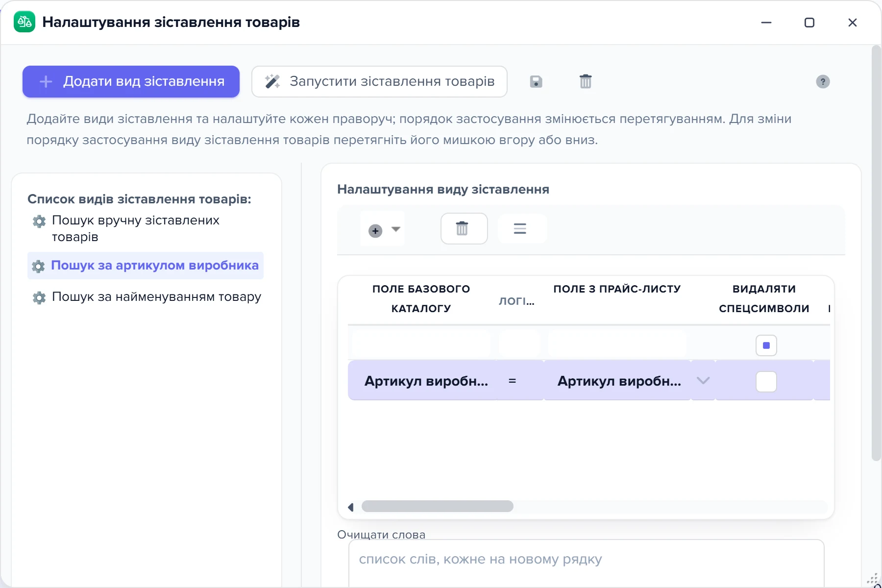Image resolution: width=882 pixels, height=588 pixels.
Task: Click the window's vertical scrollbar thumb
Action: click(x=876, y=253)
